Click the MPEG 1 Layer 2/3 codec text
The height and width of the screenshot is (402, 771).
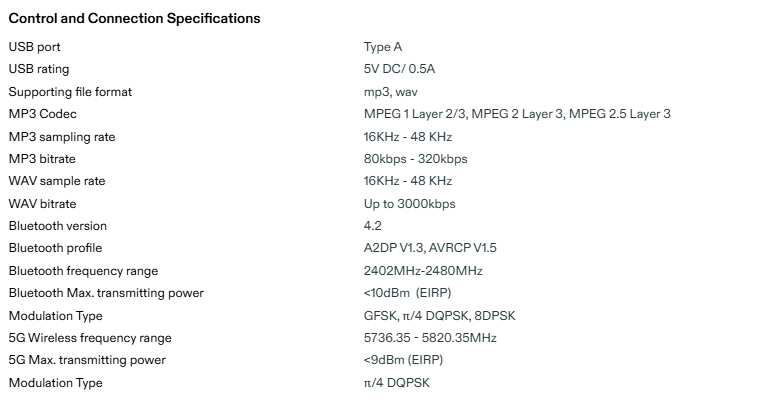[415, 114]
